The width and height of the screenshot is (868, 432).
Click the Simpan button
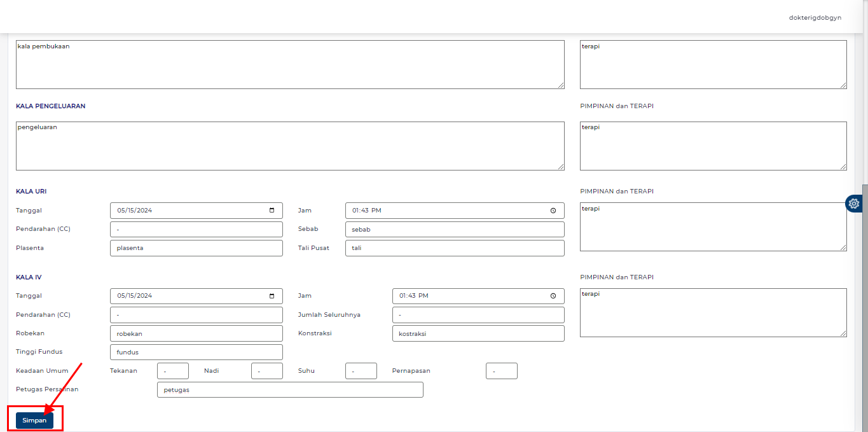[x=34, y=420]
